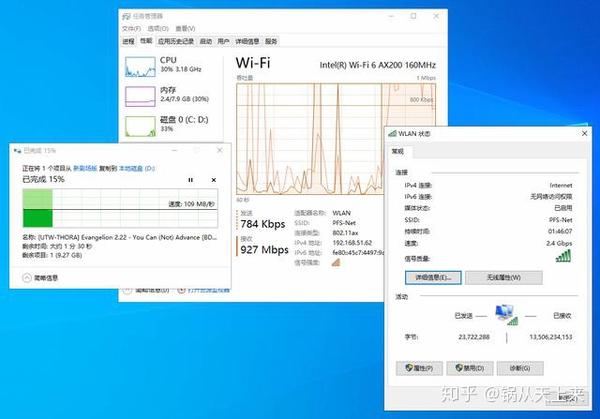
Task: Click the Wi-Fi signal strength icon in Task Manager
Action: pyautogui.click(x=336, y=262)
